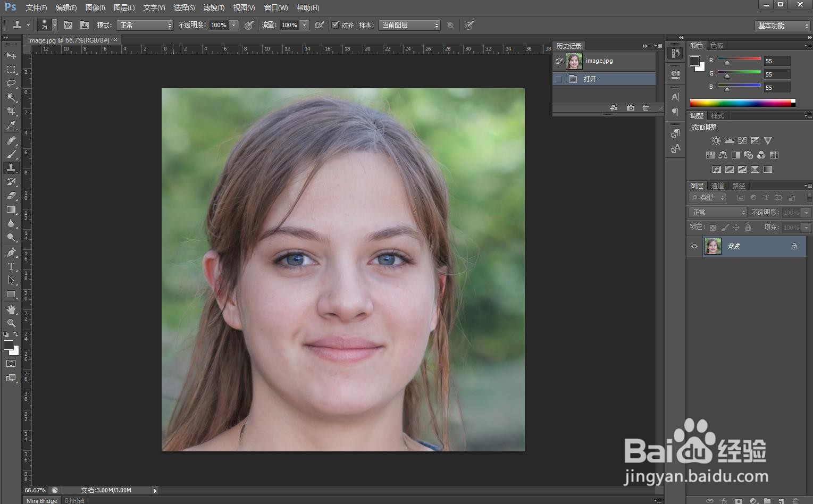The width and height of the screenshot is (813, 504).
Task: Expand the 基本功能 workspace dropdown
Action: coord(782,26)
